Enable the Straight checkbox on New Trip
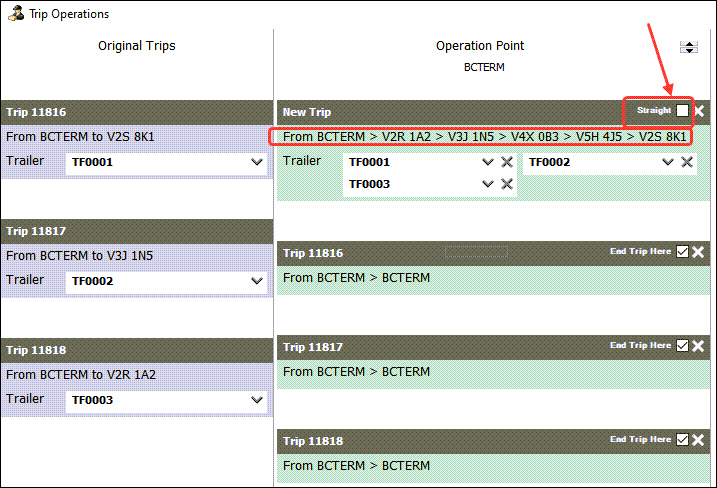The height and width of the screenshot is (488, 717). click(682, 111)
